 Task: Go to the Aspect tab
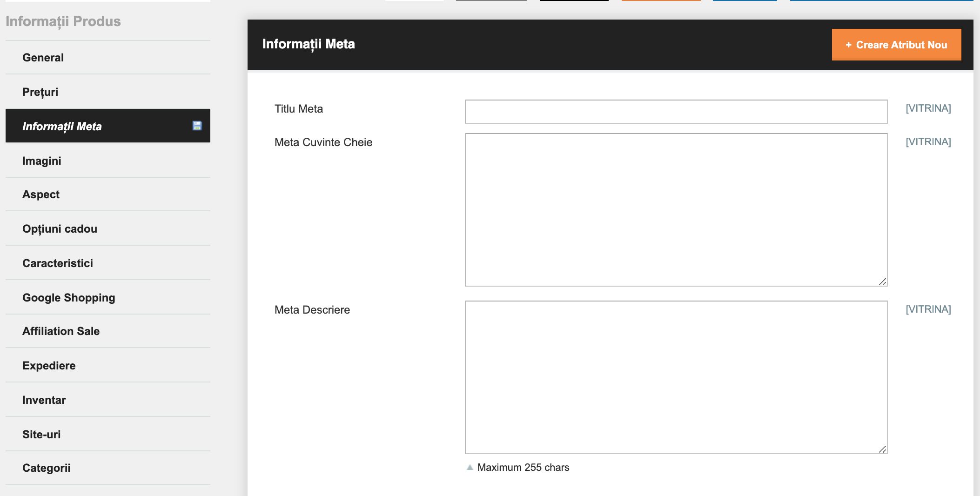(108, 194)
